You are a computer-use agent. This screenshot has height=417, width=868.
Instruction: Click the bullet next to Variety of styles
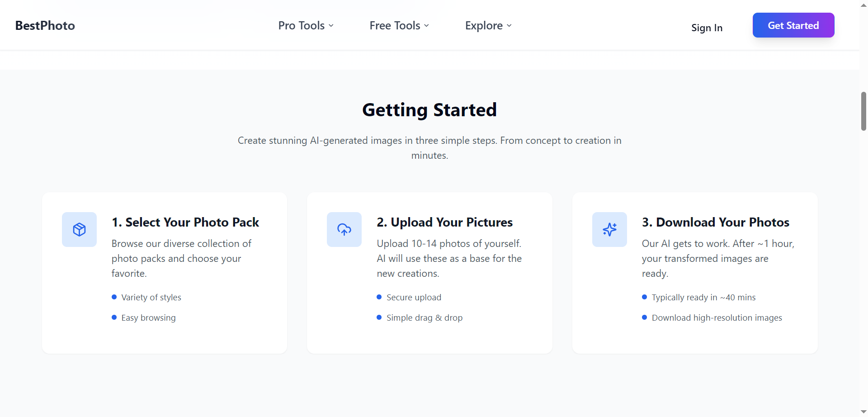tap(114, 297)
